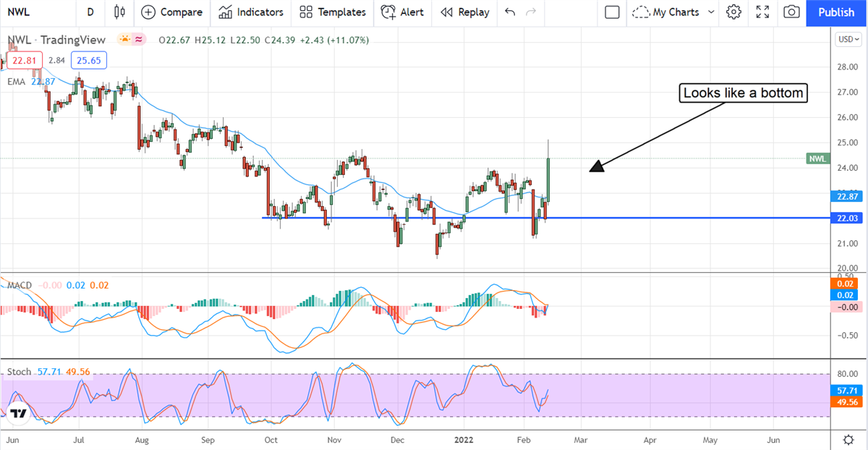The image size is (868, 450).
Task: Open the layout setup square icon
Action: [612, 12]
